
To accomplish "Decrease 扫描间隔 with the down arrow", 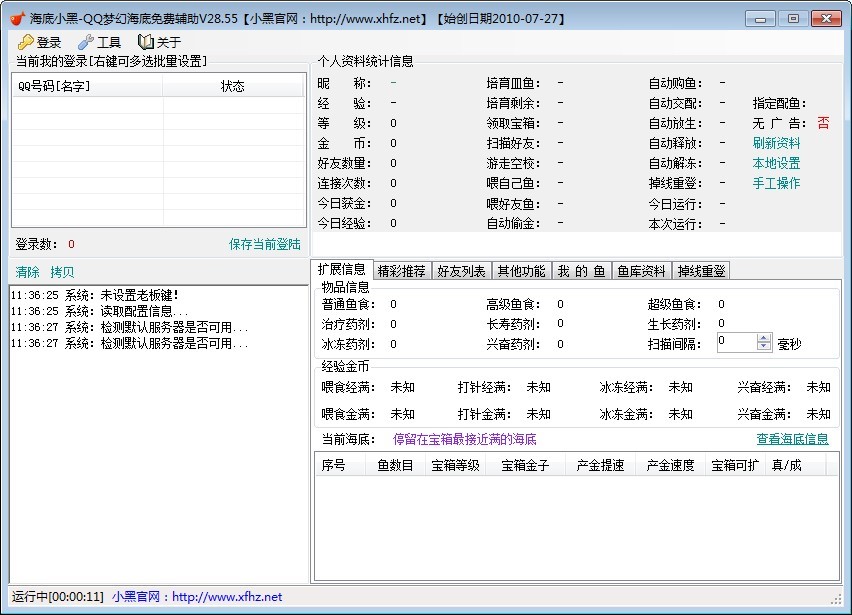I will point(764,347).
